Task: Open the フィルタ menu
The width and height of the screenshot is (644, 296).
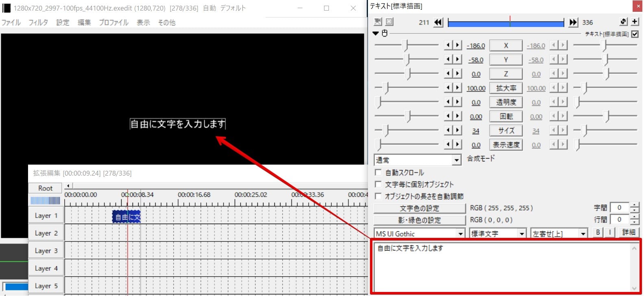Action: tap(38, 22)
